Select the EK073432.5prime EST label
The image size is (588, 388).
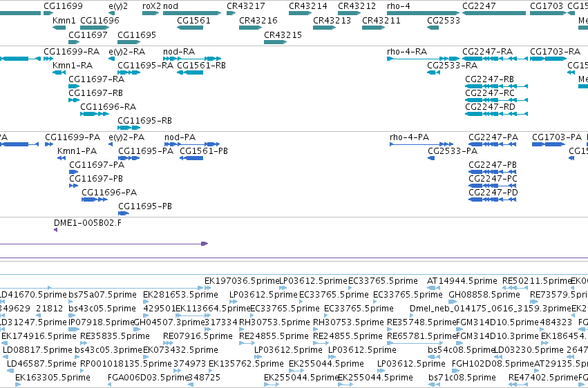[x=180, y=350]
